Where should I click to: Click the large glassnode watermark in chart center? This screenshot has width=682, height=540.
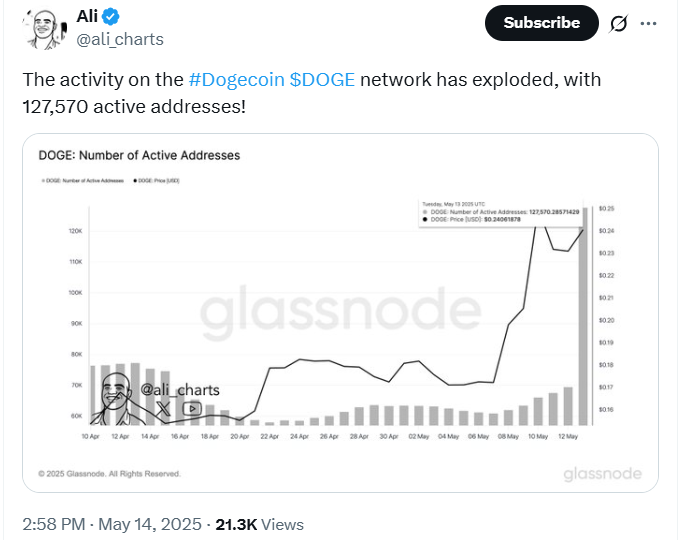pyautogui.click(x=320, y=315)
